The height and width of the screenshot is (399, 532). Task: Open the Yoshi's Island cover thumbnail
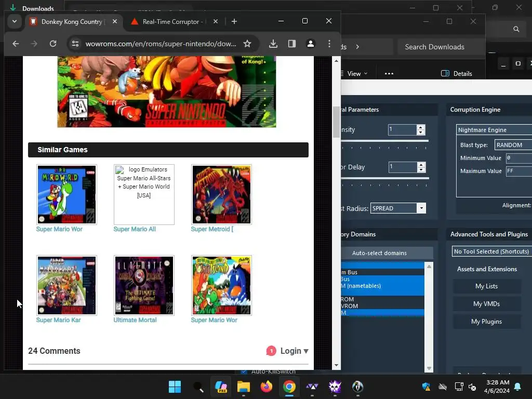pos(221,285)
